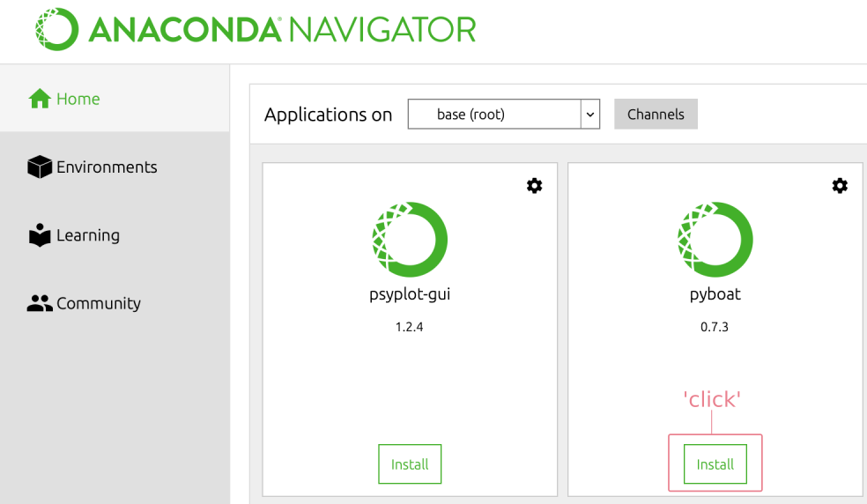Click the psyplot-gui application logo
The width and height of the screenshot is (867, 504).
(x=410, y=240)
